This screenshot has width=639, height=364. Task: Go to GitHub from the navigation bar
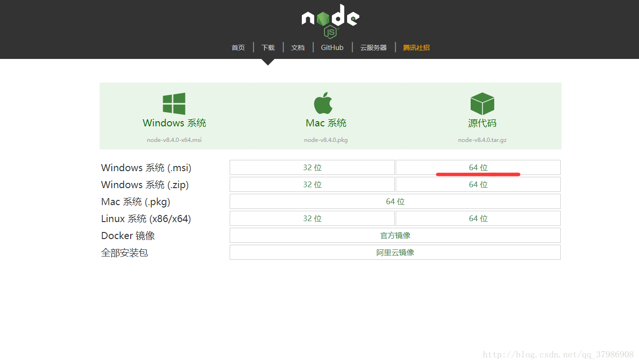[x=332, y=48]
